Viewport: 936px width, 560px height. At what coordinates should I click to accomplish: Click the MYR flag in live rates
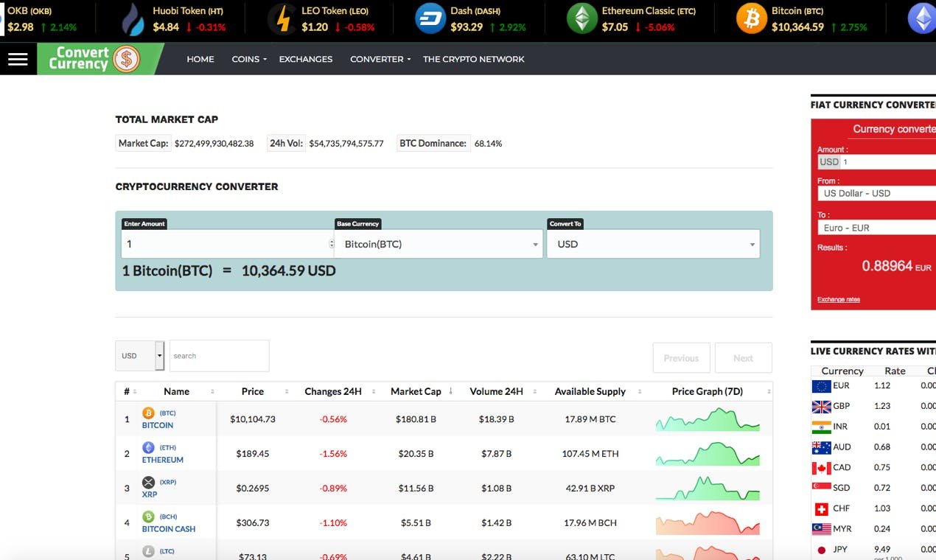(821, 529)
